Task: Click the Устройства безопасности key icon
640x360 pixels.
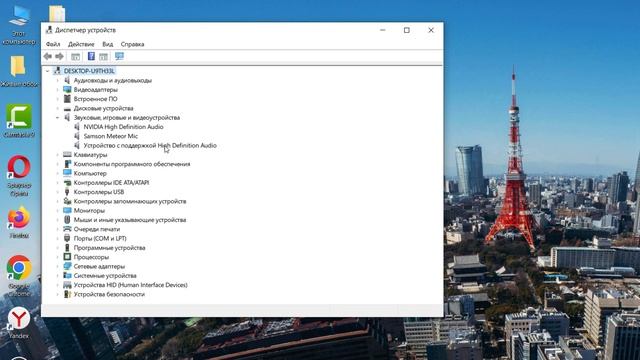Action: click(67, 294)
